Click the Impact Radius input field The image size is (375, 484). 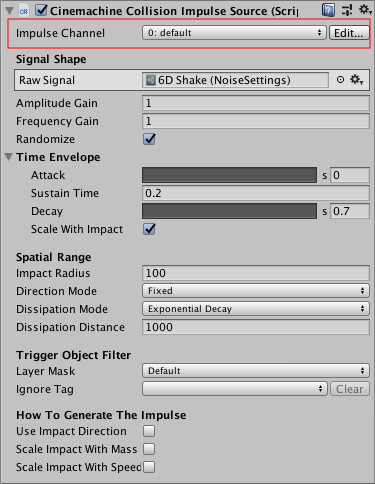coord(256,273)
